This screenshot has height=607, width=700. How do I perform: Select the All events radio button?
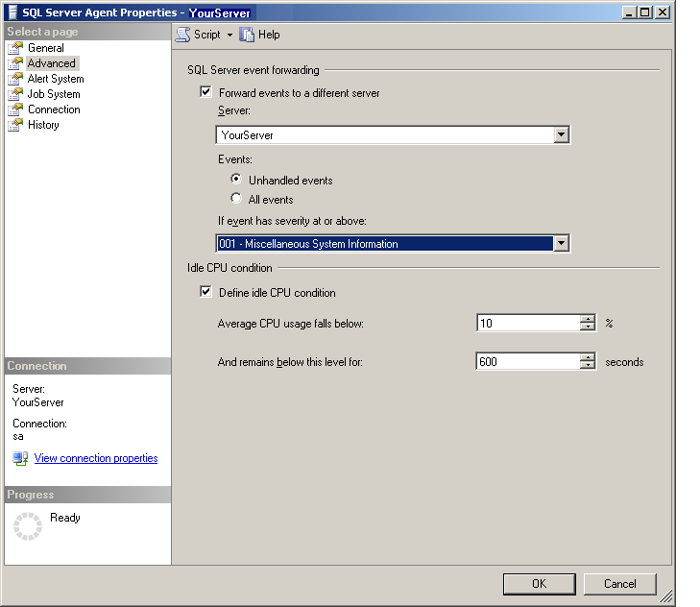click(x=236, y=200)
